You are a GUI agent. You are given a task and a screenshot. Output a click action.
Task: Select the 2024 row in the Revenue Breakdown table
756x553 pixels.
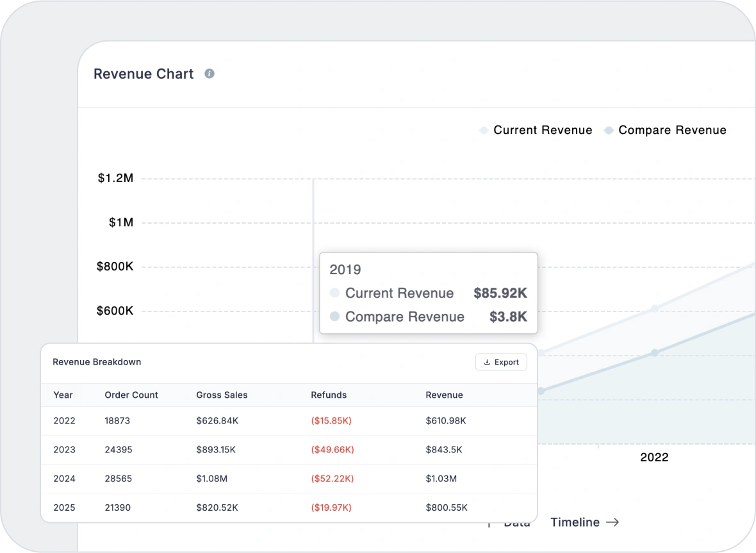(x=288, y=479)
